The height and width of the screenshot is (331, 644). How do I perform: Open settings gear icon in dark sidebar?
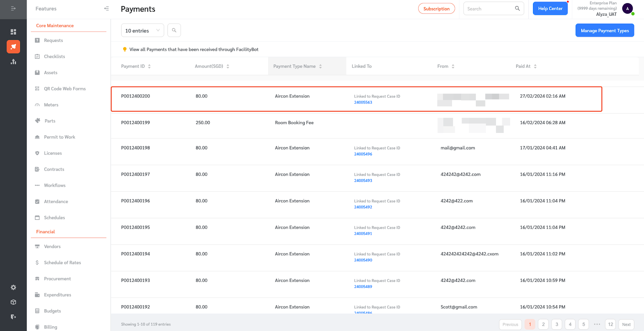[13, 288]
